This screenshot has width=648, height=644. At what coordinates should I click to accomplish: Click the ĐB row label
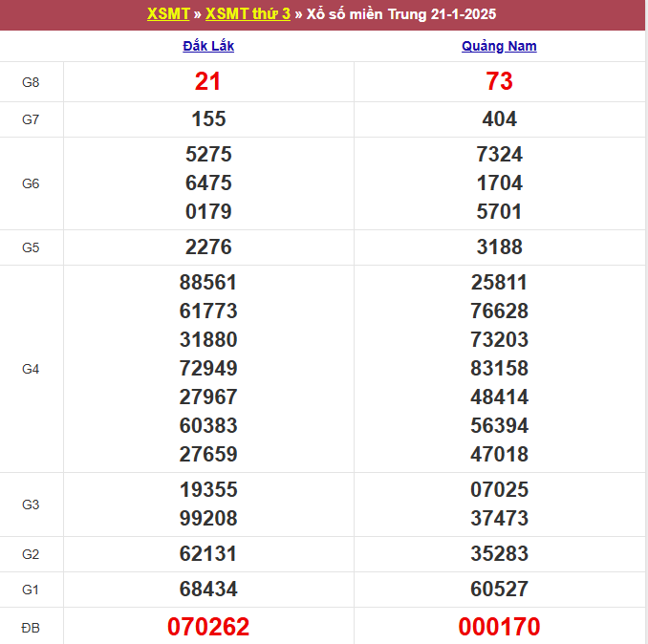point(31,629)
